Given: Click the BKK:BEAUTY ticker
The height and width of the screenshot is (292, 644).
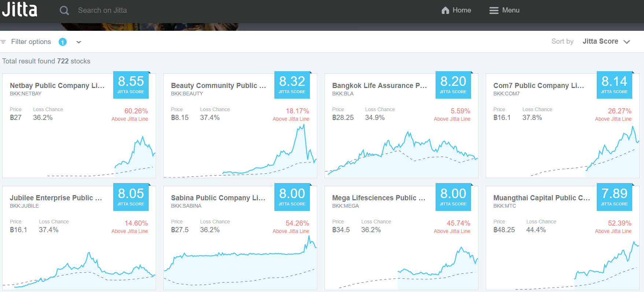Looking at the screenshot, I should click(187, 94).
